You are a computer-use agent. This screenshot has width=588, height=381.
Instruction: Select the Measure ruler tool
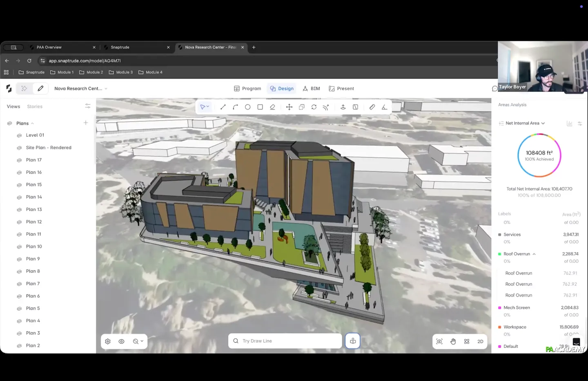372,107
